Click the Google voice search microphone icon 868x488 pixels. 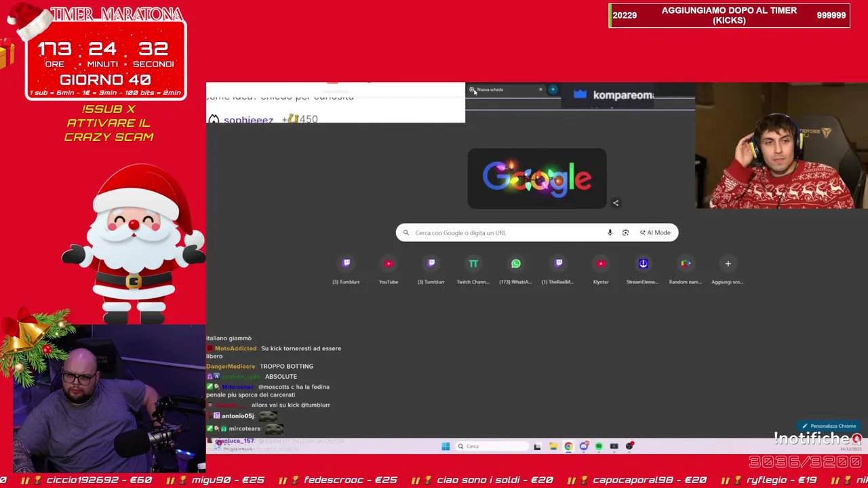click(x=610, y=232)
